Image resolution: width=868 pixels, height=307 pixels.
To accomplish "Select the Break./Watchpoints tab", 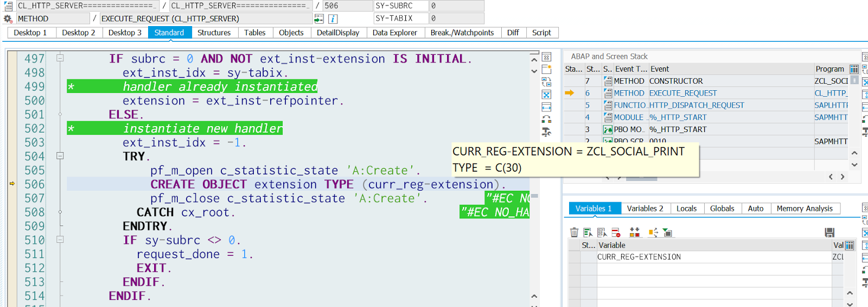I will 462,33.
